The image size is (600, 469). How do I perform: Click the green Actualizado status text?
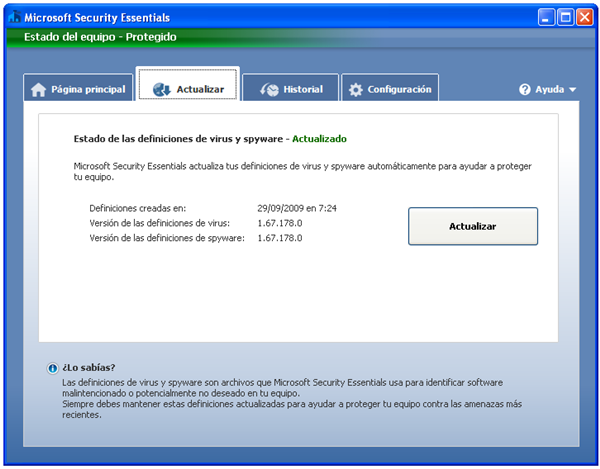pyautogui.click(x=319, y=139)
